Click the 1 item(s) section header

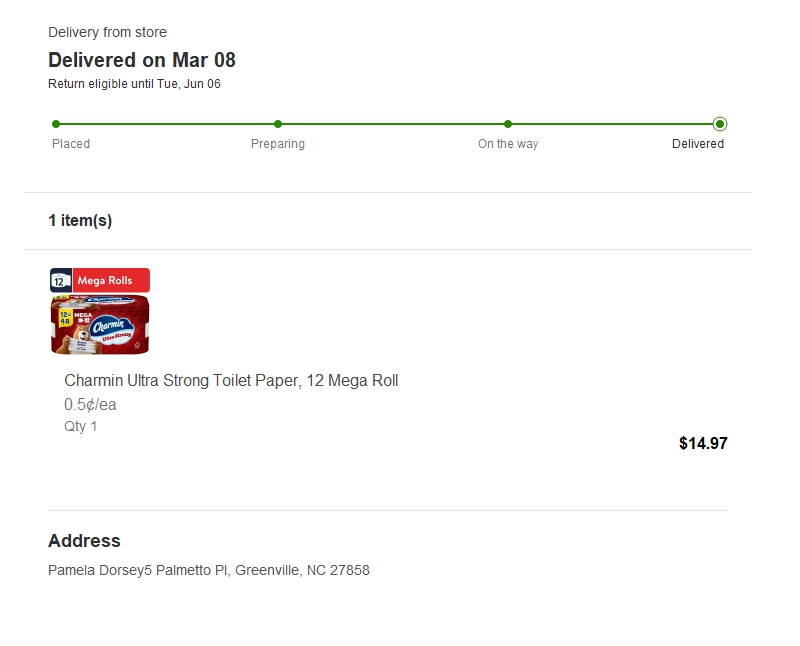point(80,221)
